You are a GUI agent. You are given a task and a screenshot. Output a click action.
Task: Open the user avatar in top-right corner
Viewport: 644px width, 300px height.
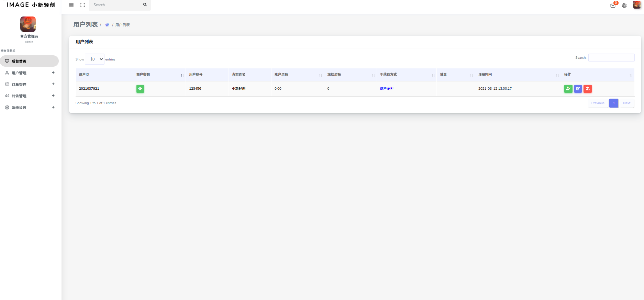[x=637, y=5]
